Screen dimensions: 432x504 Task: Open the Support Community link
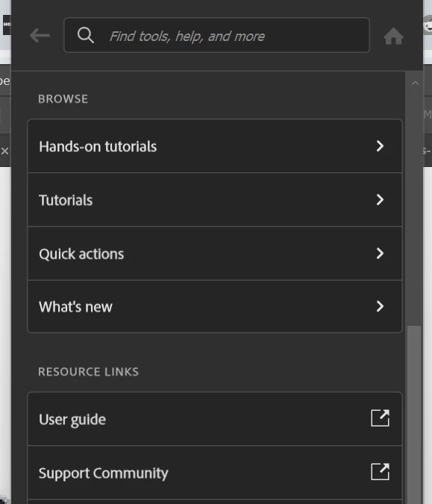pyautogui.click(x=215, y=473)
